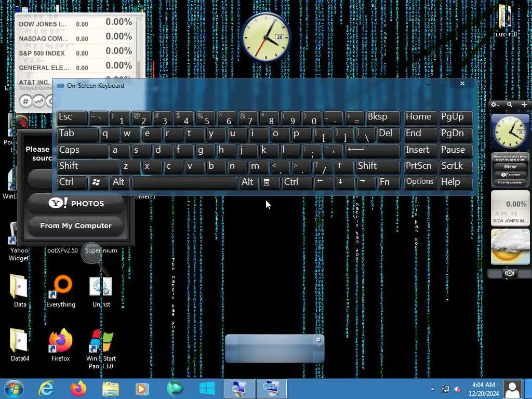
Task: Open keyboard Options
Action: (420, 183)
